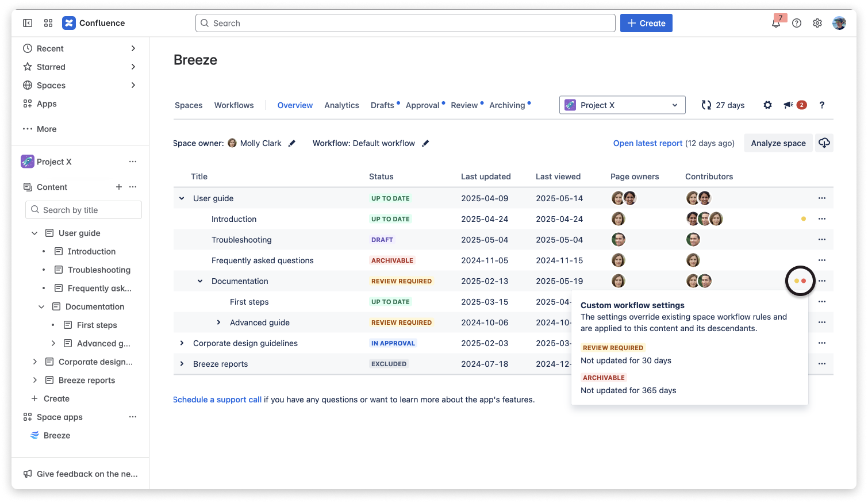This screenshot has width=868, height=503.
Task: Click the yellow dot on Introduction row
Action: click(x=804, y=219)
